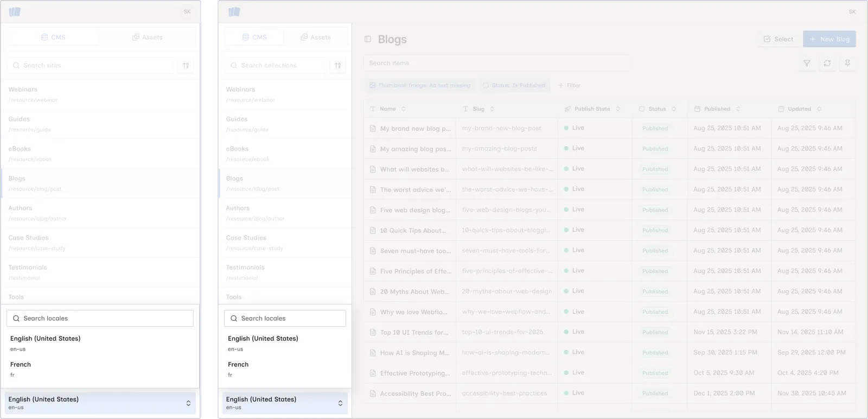Click document icon of 'My brand new blog p...' row
Screen dimensions: 868x419
373,129
